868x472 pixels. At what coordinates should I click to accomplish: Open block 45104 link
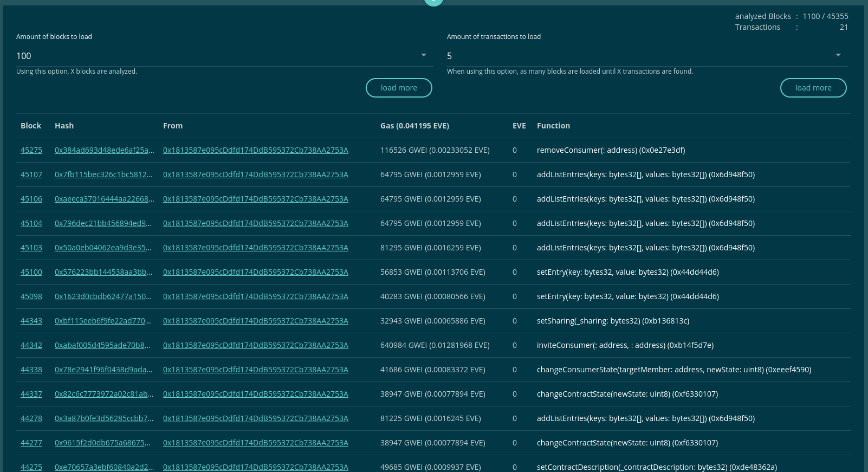pos(31,223)
